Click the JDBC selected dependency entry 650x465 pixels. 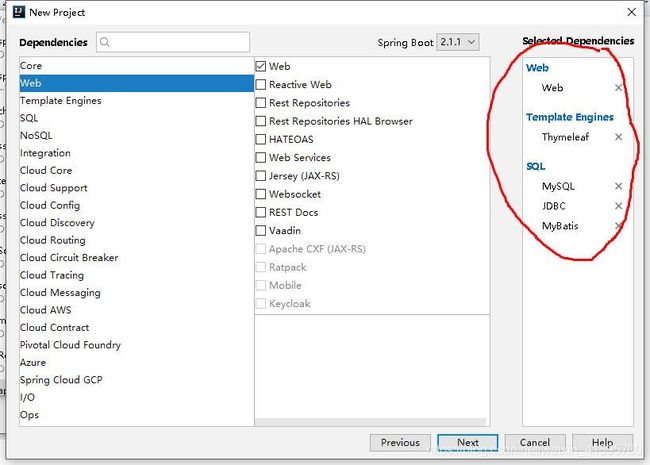pyautogui.click(x=554, y=206)
